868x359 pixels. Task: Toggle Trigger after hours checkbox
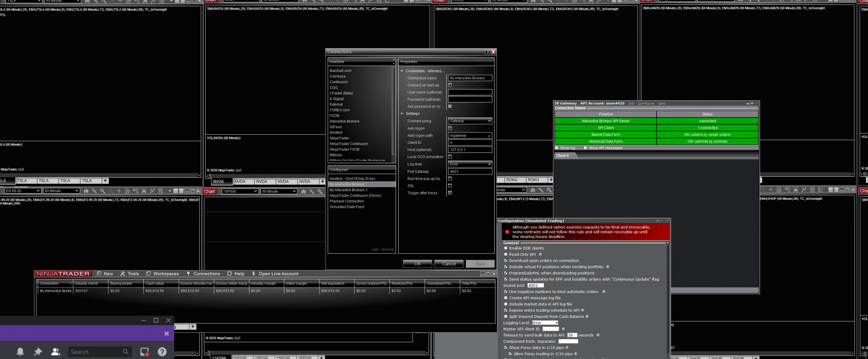pos(450,193)
